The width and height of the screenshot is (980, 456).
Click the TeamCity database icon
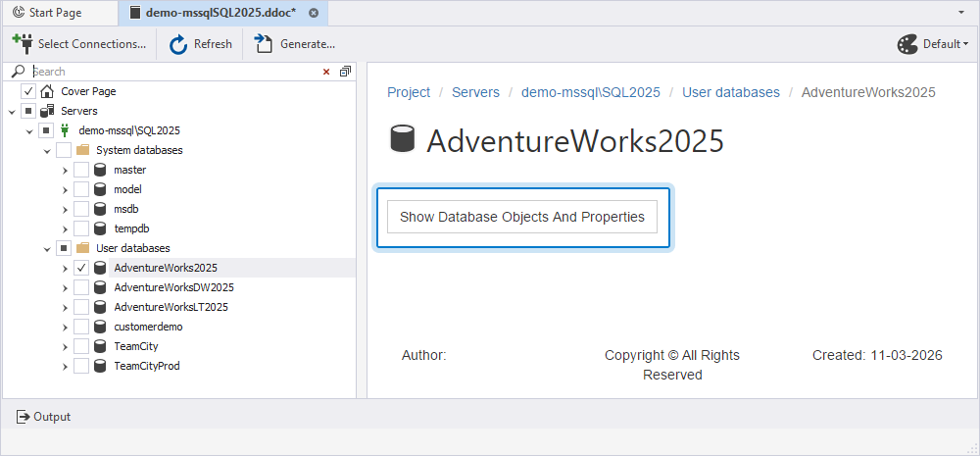[99, 346]
